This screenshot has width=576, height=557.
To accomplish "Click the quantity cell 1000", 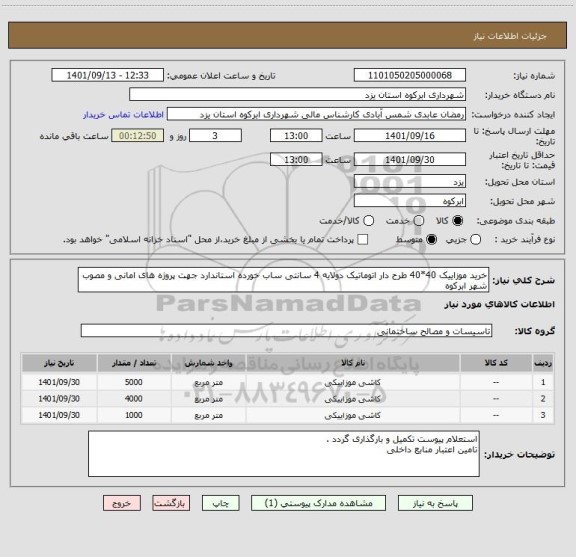I will (134, 415).
